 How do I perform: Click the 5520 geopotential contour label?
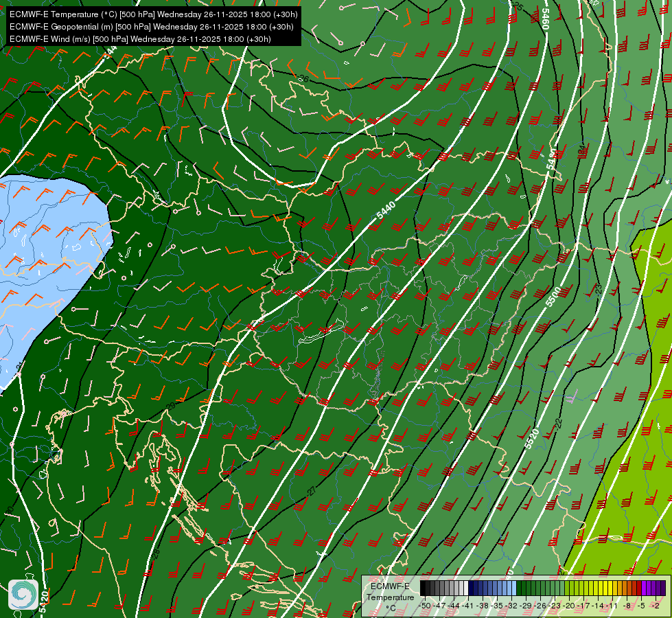click(532, 438)
